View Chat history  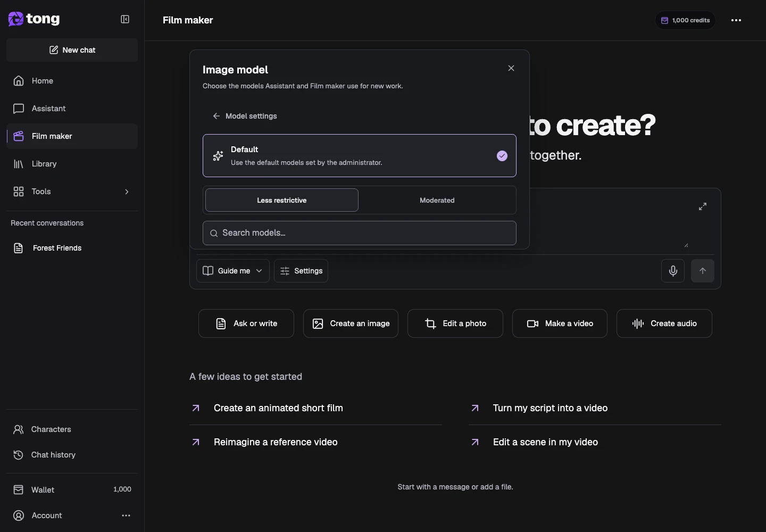click(x=72, y=455)
